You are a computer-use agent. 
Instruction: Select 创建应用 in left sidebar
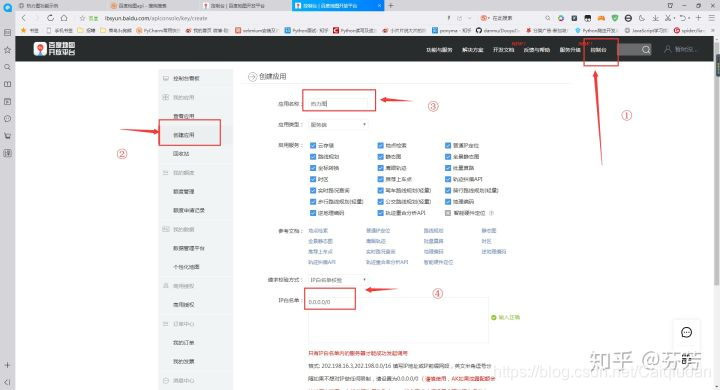click(x=184, y=135)
